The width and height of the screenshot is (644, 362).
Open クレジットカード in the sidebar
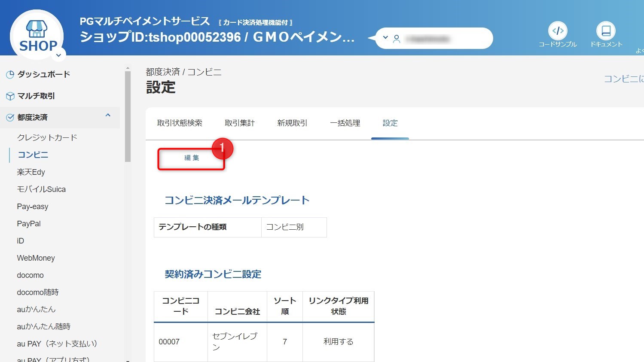[47, 137]
